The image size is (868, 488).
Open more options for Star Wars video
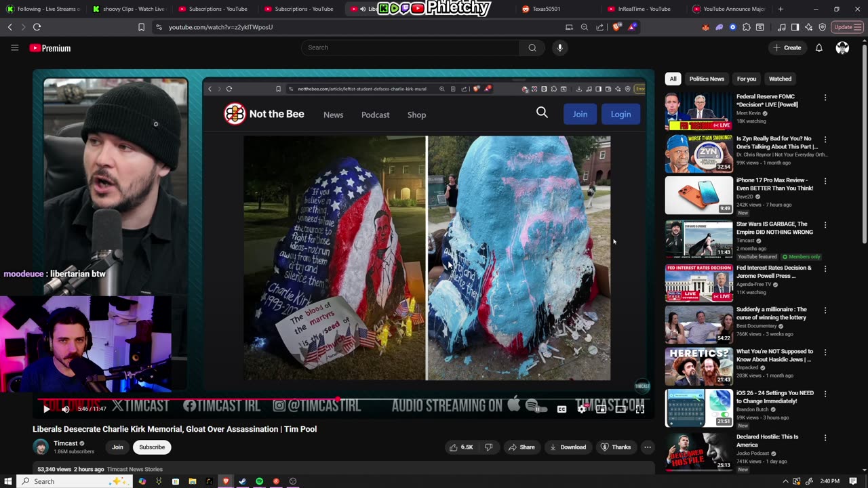coord(825,225)
